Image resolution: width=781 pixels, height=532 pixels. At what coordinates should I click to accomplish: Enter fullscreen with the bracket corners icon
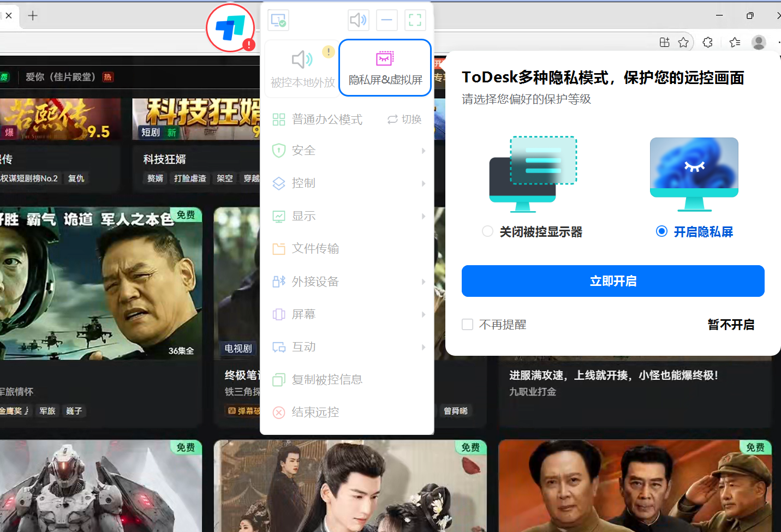tap(415, 21)
